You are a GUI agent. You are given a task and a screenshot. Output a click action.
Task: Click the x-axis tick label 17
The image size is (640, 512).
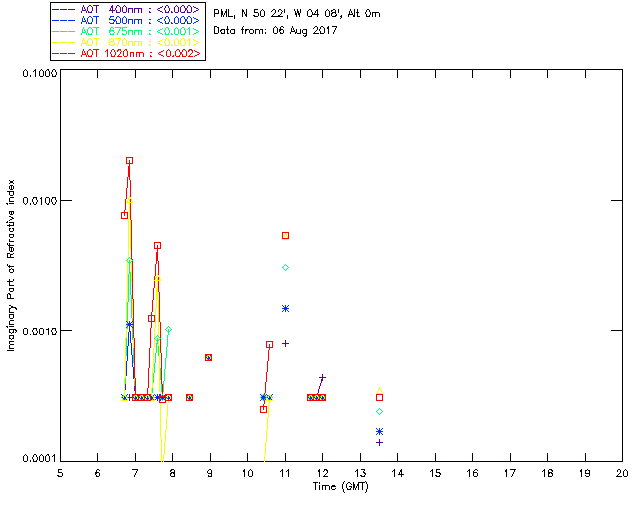(510, 473)
